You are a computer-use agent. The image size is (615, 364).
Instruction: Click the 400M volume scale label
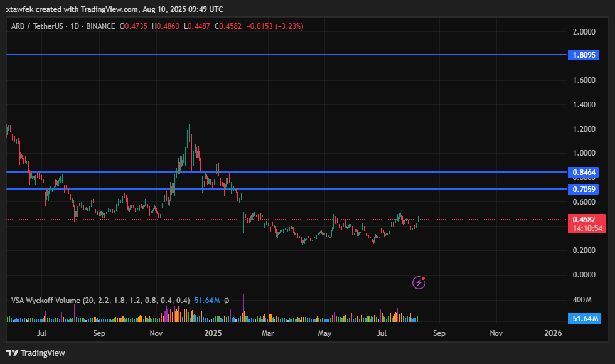pos(583,300)
